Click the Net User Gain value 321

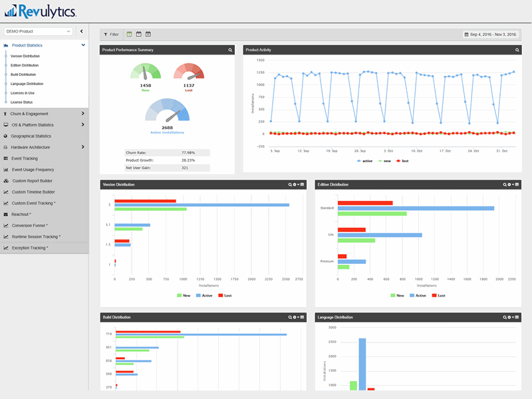point(185,168)
